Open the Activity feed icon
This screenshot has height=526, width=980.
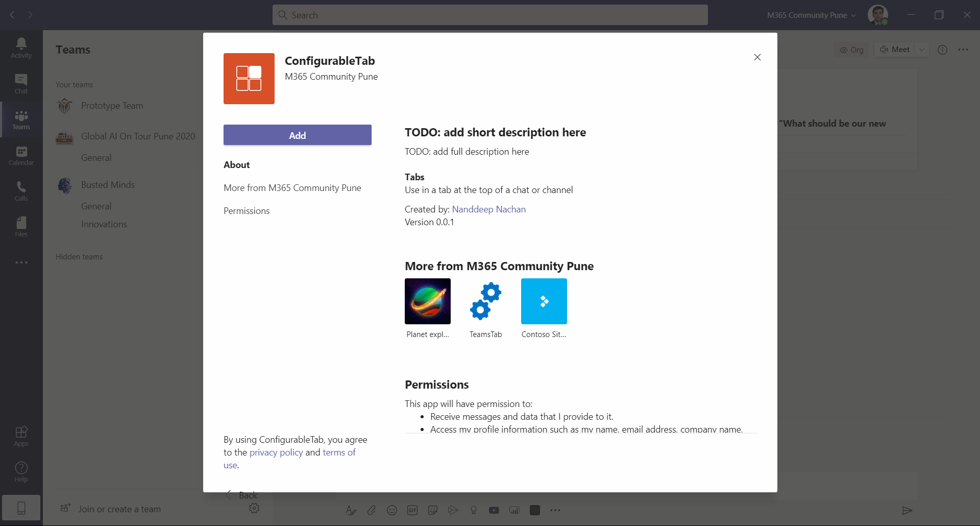(21, 48)
